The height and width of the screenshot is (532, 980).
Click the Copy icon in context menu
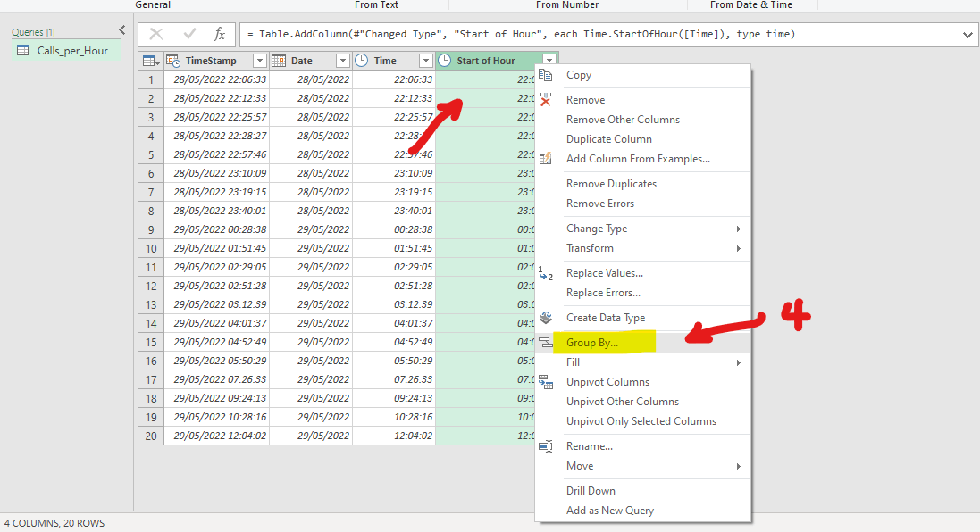point(546,75)
